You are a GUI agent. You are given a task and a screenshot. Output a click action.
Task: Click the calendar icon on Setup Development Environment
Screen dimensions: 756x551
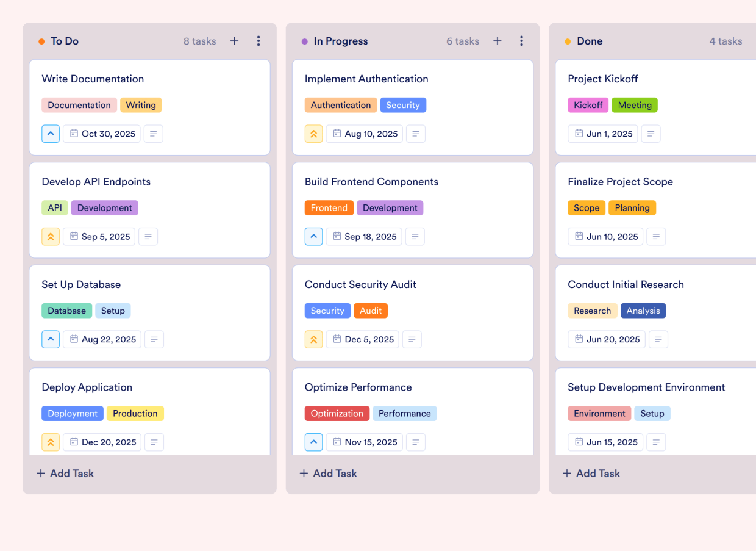point(579,442)
